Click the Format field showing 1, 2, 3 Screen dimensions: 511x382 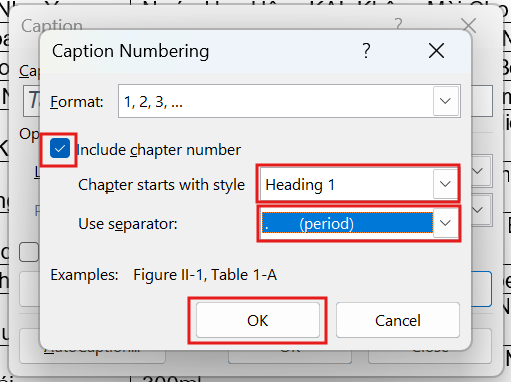[x=276, y=101]
